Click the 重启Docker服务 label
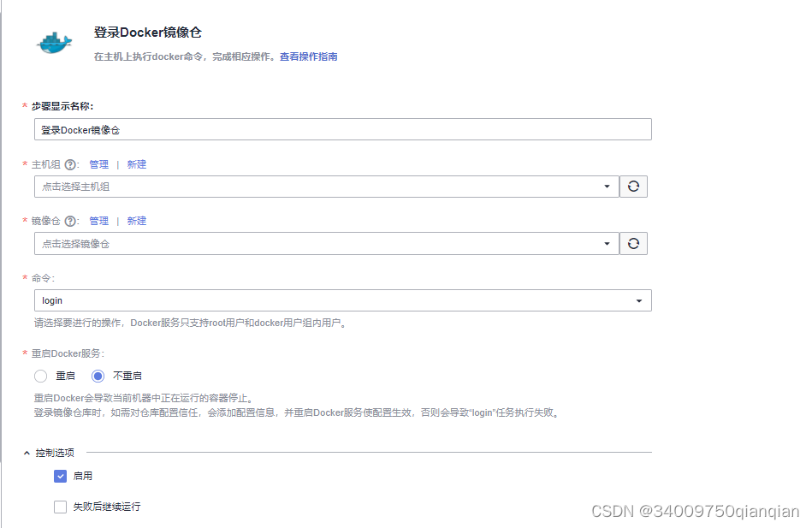The image size is (812, 528). (x=68, y=353)
